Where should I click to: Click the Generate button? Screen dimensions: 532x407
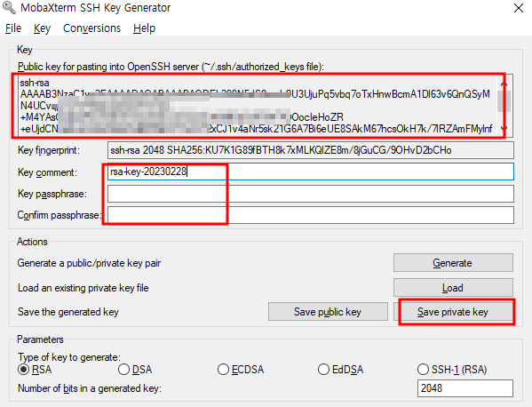(453, 263)
